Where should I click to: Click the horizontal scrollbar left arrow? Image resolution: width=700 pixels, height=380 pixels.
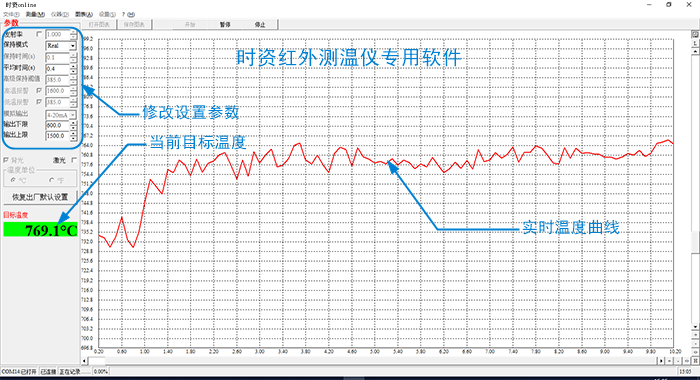pyautogui.click(x=84, y=360)
